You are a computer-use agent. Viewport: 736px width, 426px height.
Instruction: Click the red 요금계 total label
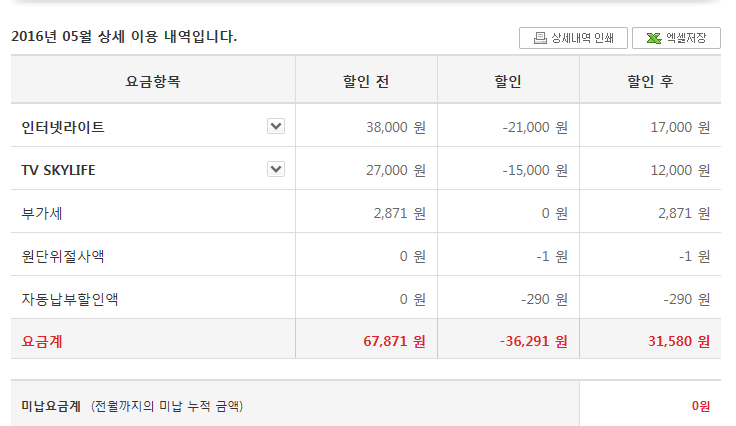[x=41, y=341]
